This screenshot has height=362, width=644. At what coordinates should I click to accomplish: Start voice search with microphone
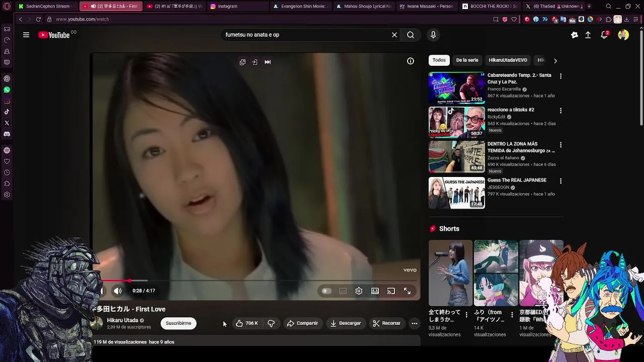point(433,35)
